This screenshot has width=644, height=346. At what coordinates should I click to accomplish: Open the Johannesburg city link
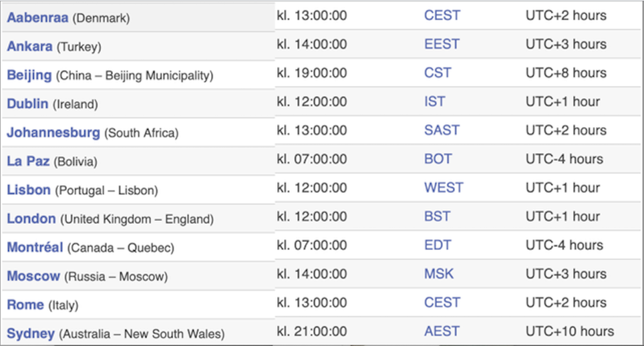[x=53, y=133]
